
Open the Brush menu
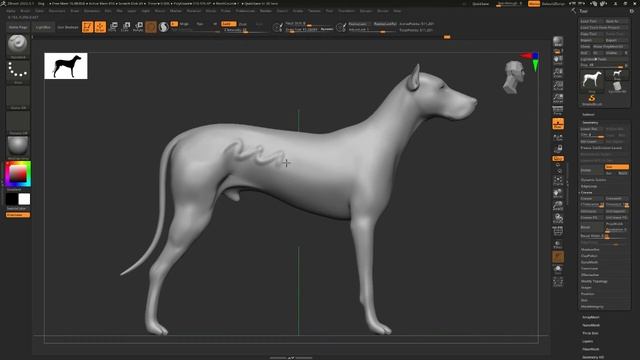[x=25, y=11]
